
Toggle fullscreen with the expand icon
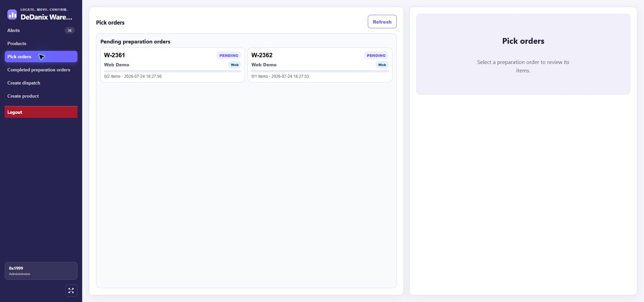coord(71,291)
